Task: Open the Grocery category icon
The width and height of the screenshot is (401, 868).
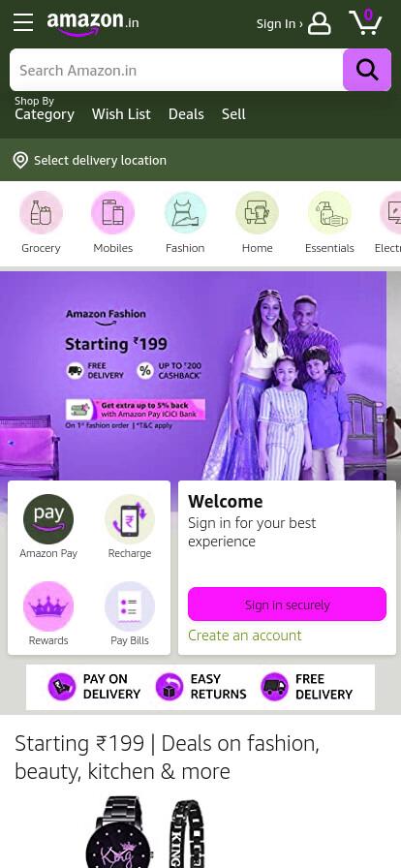Action: point(41,212)
